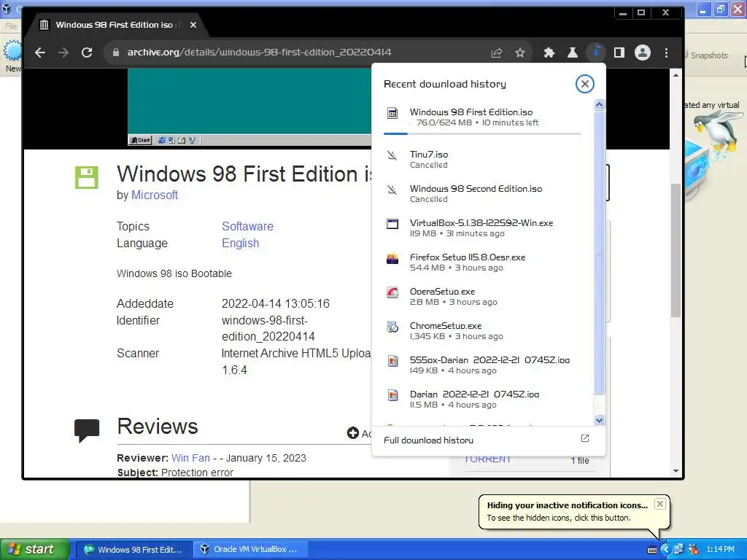Viewport: 747px width, 560px height.
Task: Switch to Oracle VM VirtualBox taskbar button
Action: pos(250,550)
